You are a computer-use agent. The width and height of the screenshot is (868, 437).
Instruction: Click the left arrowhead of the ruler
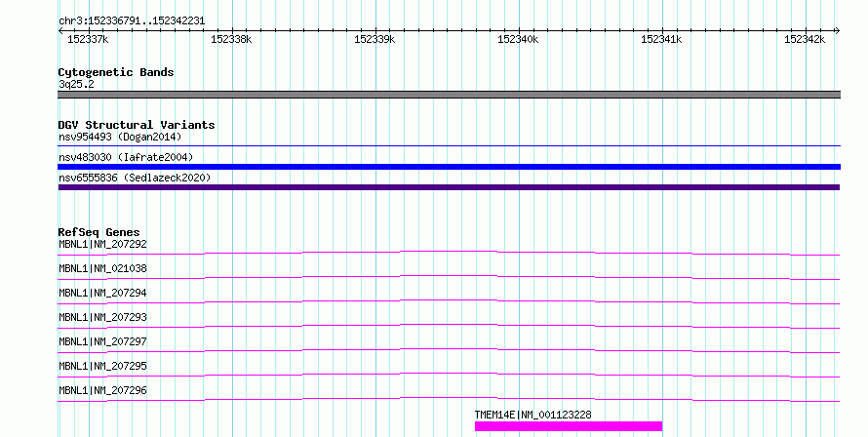(x=60, y=31)
